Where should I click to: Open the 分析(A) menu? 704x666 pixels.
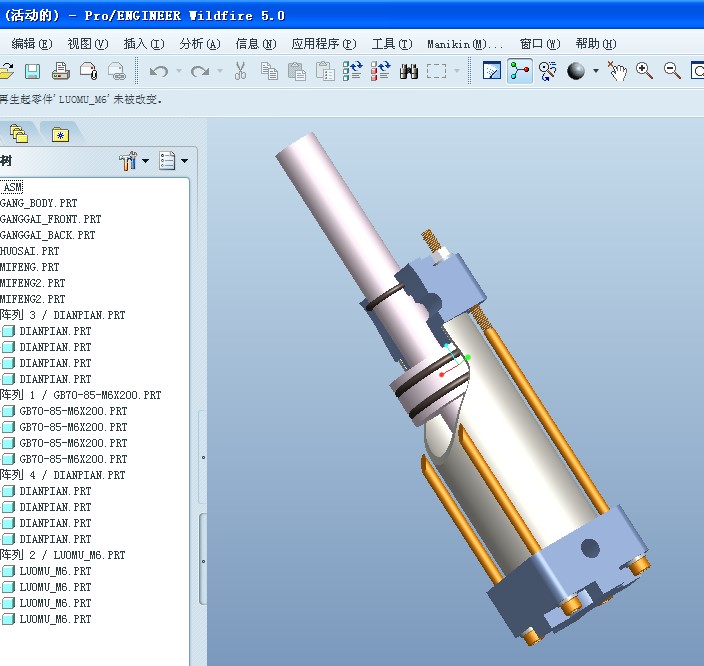pos(200,44)
